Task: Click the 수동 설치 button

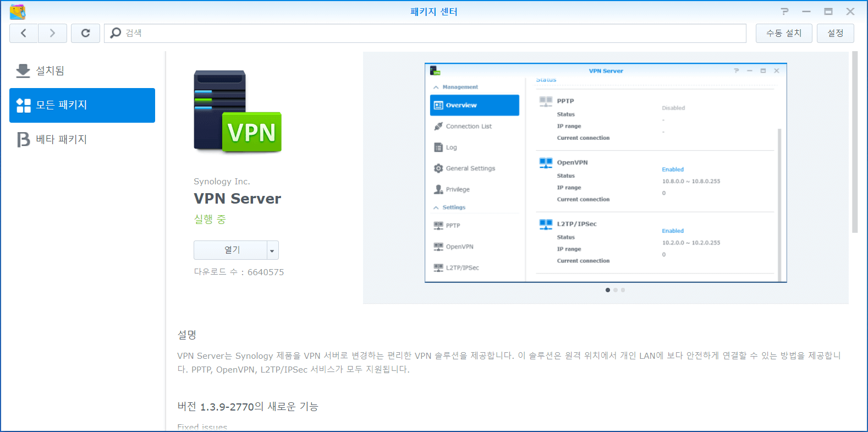Action: tap(783, 33)
